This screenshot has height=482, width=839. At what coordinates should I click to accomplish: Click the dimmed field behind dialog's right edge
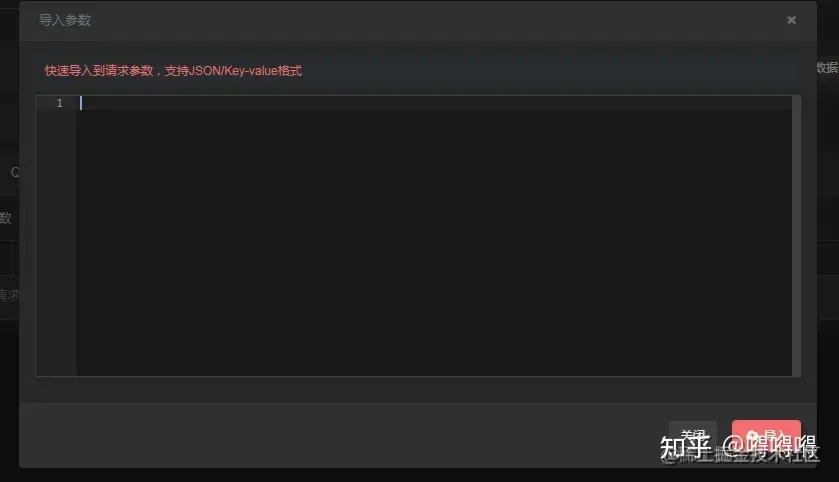click(828, 258)
